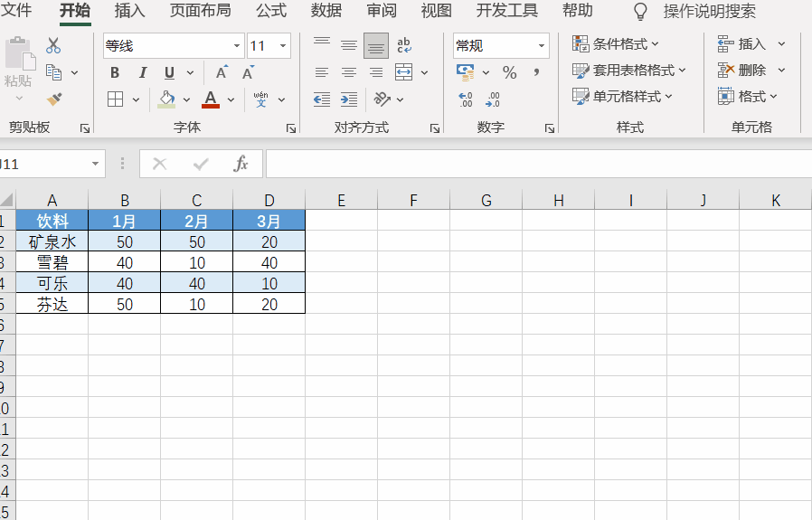Expand fill color dropdown arrow
Screen dimensions: 812x520
click(186, 99)
